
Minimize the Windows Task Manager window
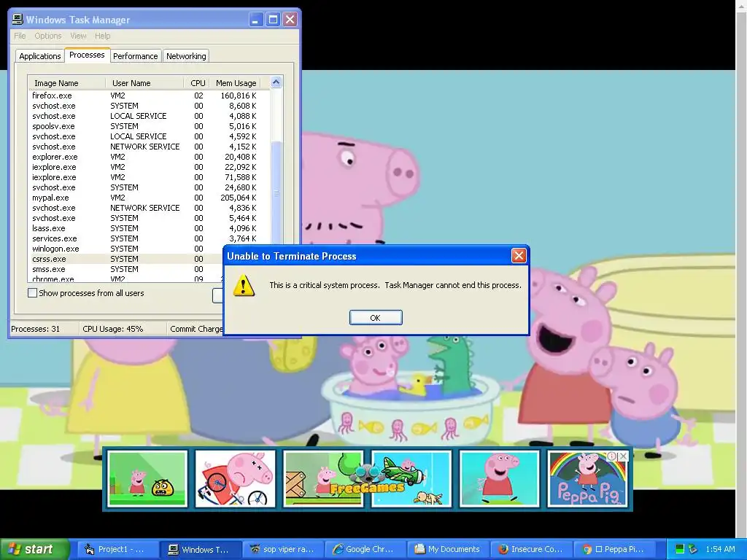256,20
